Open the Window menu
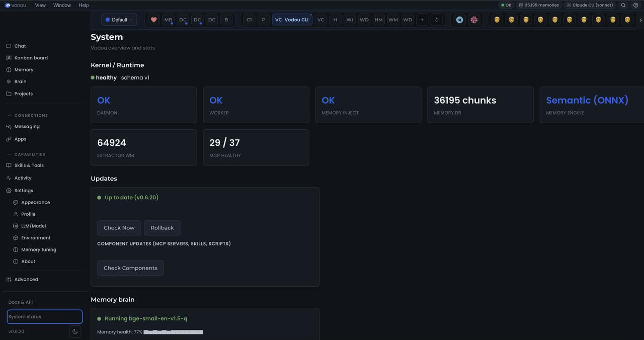 [62, 5]
